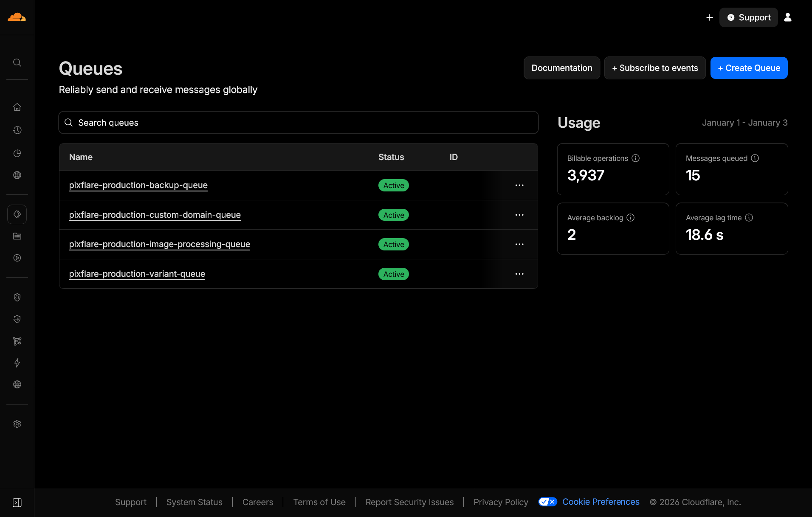Image resolution: width=812 pixels, height=517 pixels.
Task: Open actions menu for pixflare-production-backup-queue
Action: [519, 185]
